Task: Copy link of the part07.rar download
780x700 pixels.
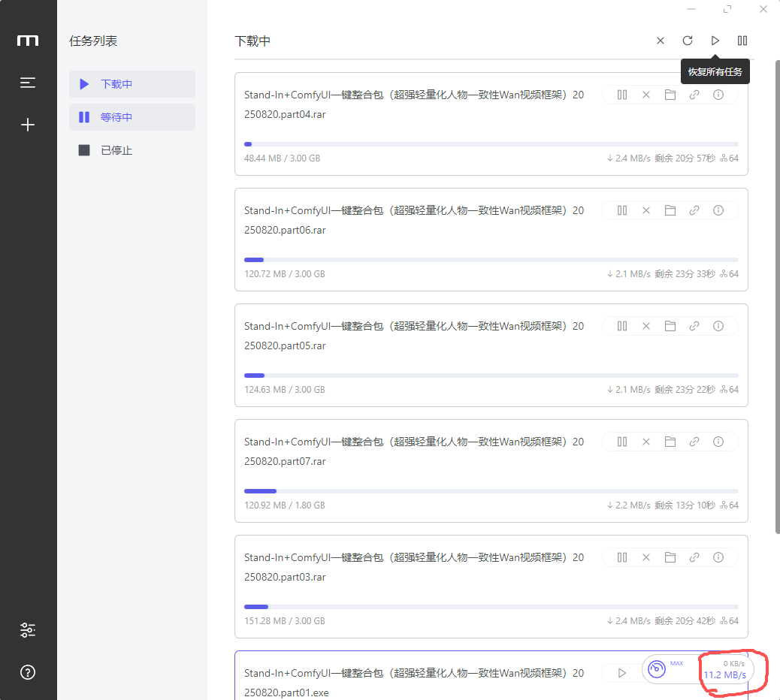Action: [694, 442]
